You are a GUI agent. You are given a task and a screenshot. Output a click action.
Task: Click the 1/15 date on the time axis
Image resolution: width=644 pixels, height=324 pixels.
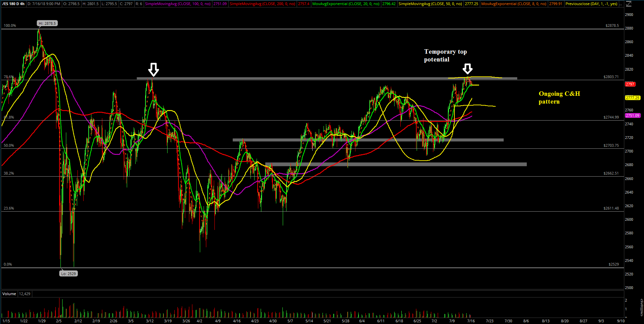pyautogui.click(x=6, y=321)
